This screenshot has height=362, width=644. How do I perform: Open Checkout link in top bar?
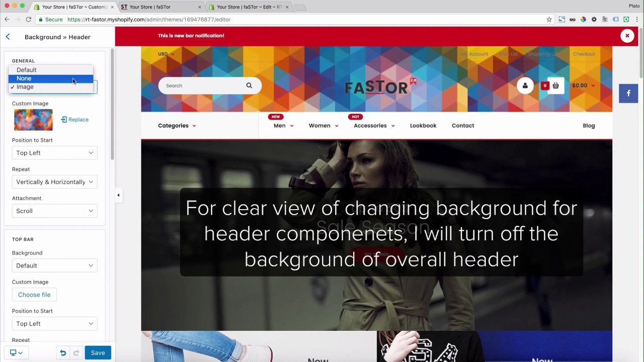click(x=584, y=54)
